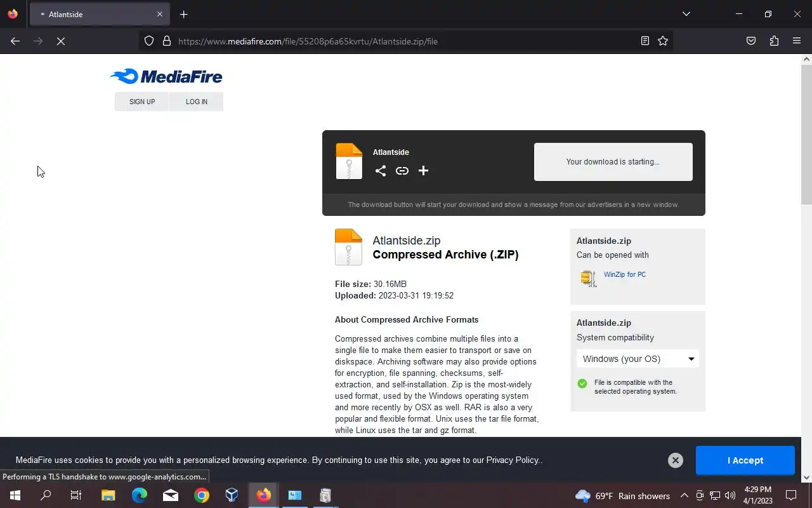Click the large zip file icon thumbnail
Viewport: 812px width, 508px height.
[348, 247]
